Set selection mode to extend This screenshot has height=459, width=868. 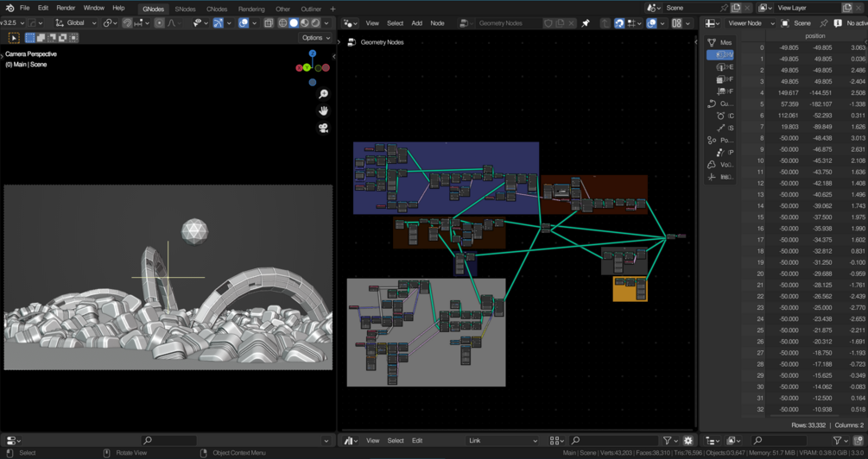[41, 38]
